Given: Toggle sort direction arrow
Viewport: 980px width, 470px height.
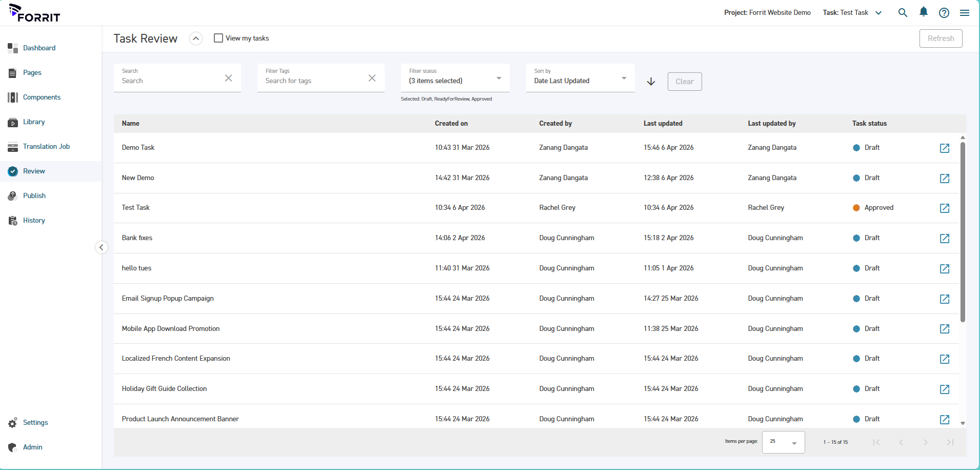Looking at the screenshot, I should pos(651,82).
